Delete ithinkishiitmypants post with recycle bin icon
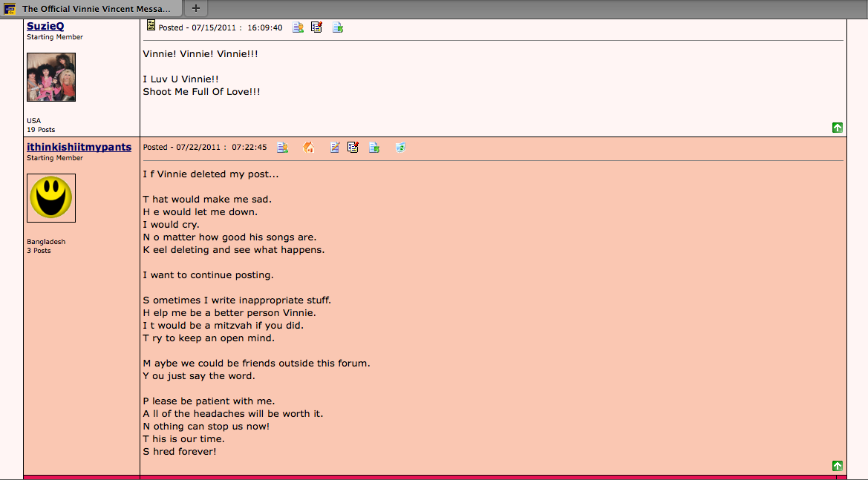Screen dimensions: 868x480 point(400,148)
